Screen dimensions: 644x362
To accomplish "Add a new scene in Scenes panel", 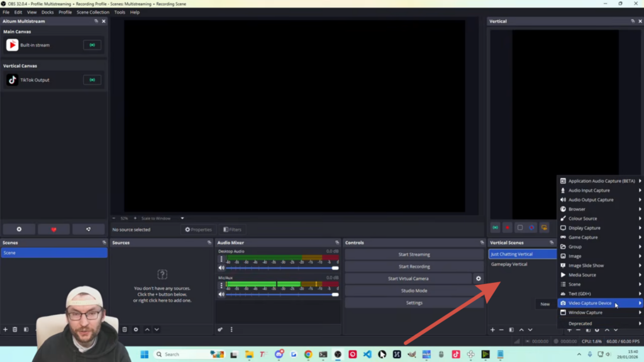I will click(x=5, y=329).
